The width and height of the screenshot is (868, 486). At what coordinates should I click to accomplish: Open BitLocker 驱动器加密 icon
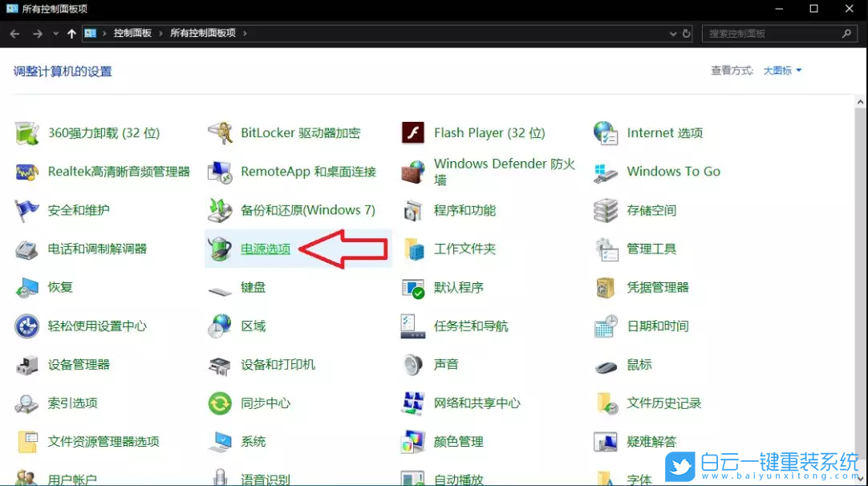(x=220, y=133)
